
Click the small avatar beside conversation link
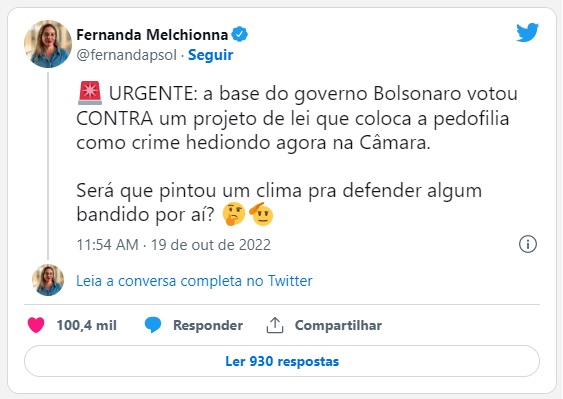48,280
